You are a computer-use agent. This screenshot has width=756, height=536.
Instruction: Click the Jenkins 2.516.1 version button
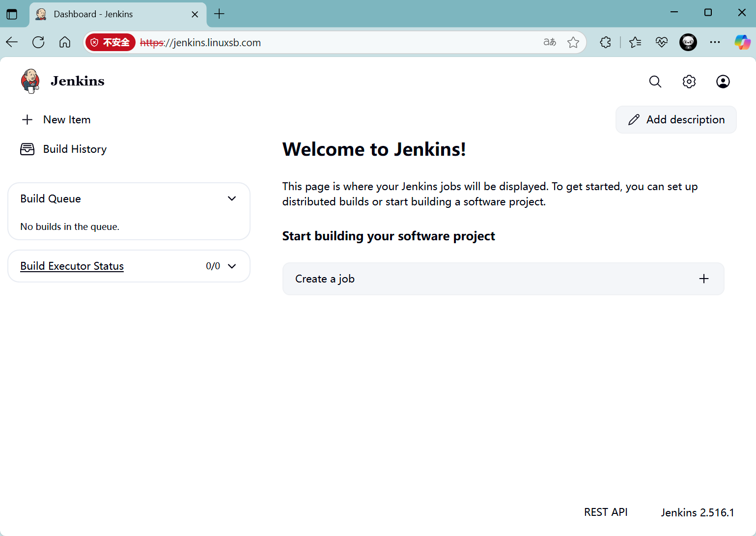point(697,512)
